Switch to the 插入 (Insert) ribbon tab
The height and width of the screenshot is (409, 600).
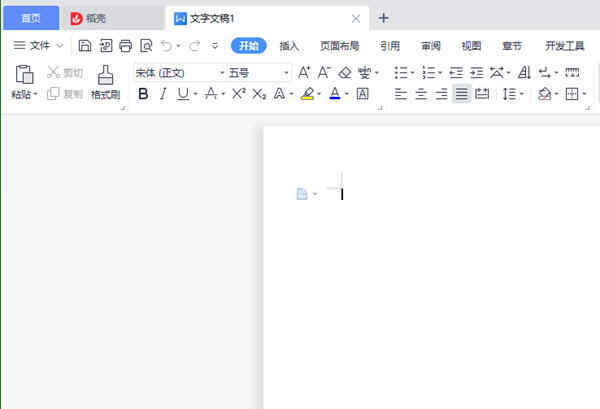point(289,45)
